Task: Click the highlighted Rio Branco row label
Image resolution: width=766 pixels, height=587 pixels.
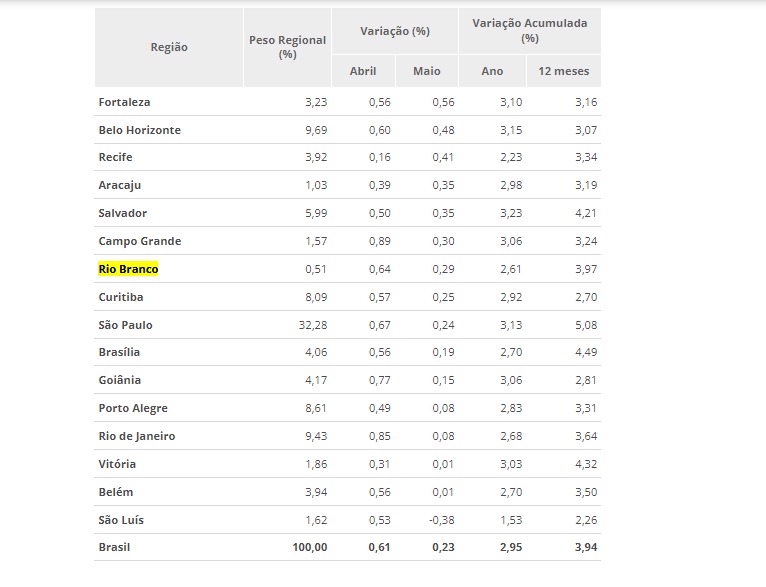Action: [128, 269]
